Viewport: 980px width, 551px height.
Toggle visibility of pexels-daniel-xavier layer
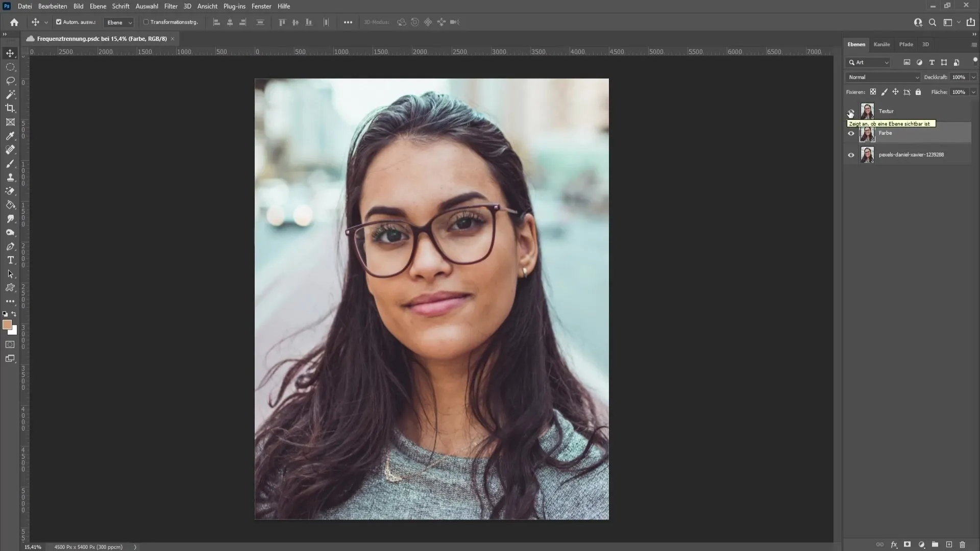[852, 155]
